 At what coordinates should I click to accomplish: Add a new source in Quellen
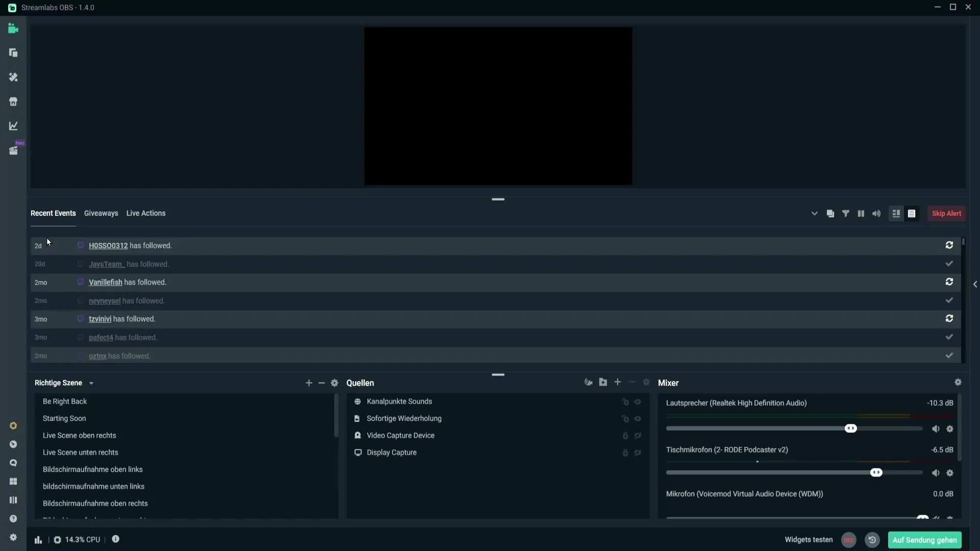pos(618,382)
